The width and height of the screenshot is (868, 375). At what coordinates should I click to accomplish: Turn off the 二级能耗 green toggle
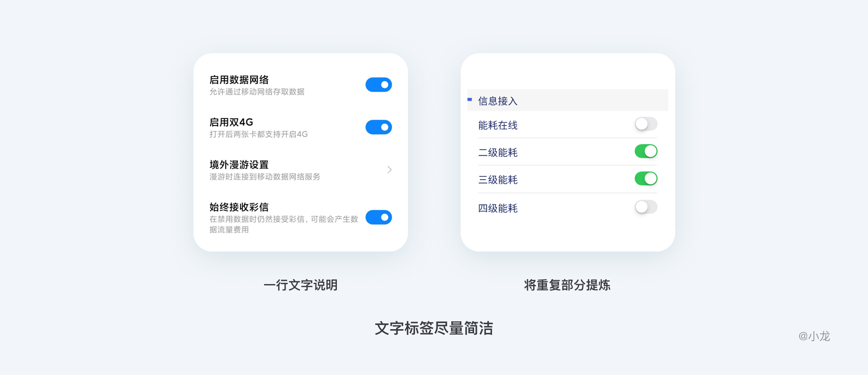click(646, 151)
